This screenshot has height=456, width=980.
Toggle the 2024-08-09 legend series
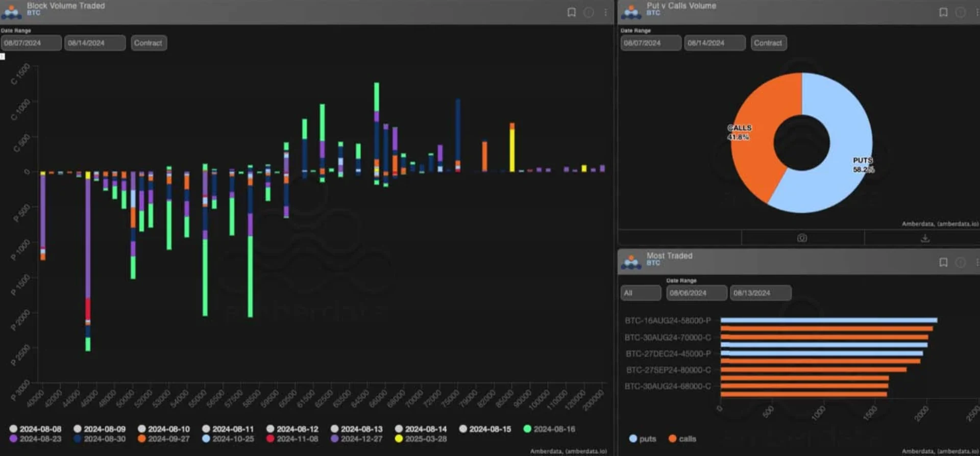[x=100, y=429]
